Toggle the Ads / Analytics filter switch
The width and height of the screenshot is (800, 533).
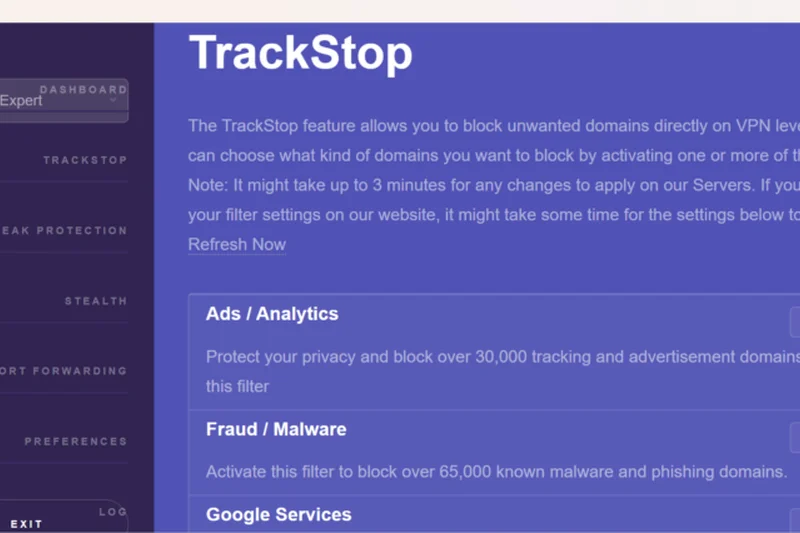tap(795, 322)
